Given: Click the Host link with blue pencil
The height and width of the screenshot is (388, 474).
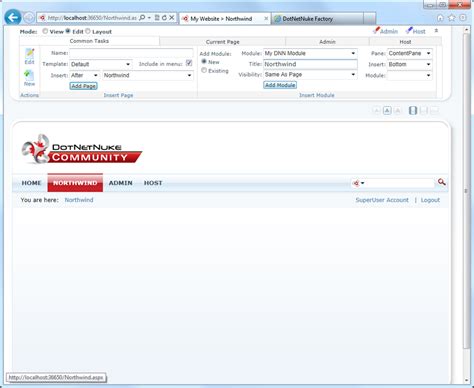Looking at the screenshot, I should [x=416, y=31].
